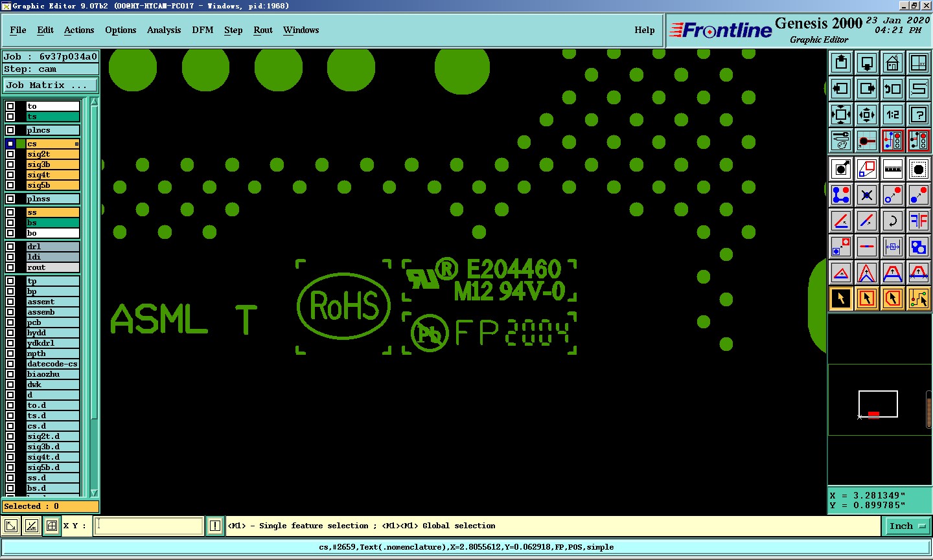Viewport: 933px width, 560px height.
Task: Select the black arrow single-select tool
Action: (x=841, y=298)
